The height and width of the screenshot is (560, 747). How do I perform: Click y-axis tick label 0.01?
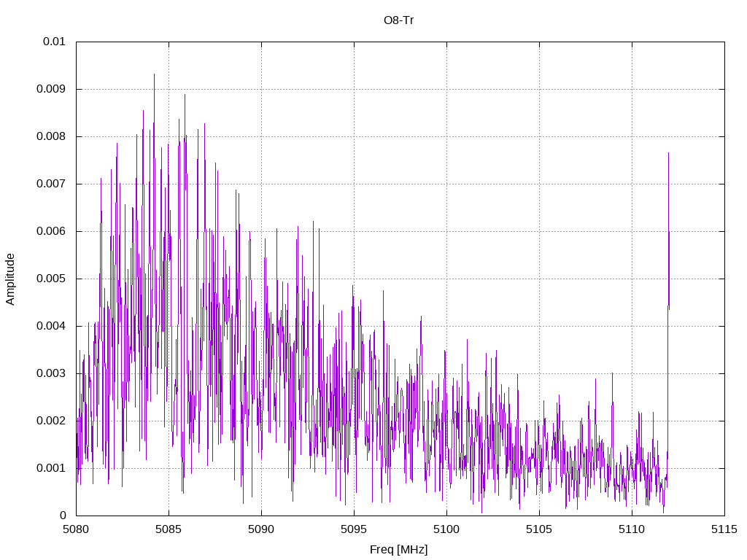tap(54, 42)
